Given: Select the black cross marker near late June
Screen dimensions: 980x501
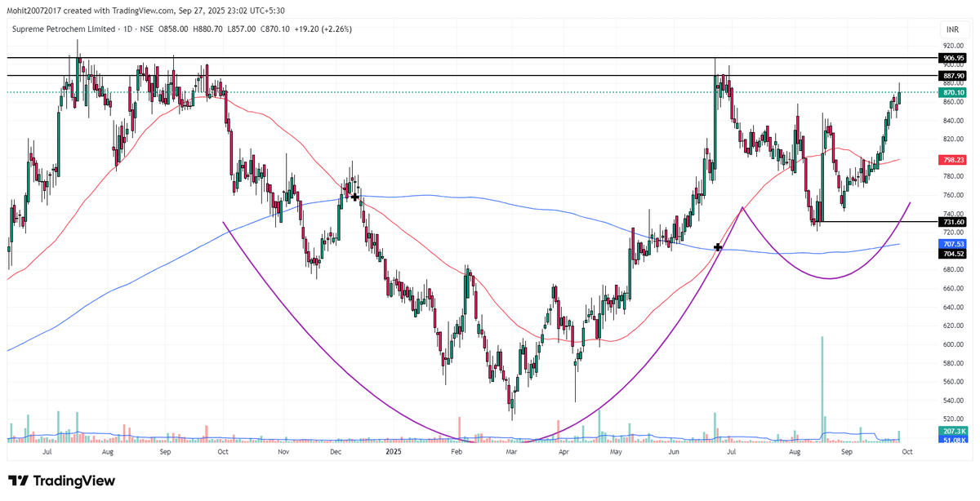Looking at the screenshot, I should (x=718, y=246).
